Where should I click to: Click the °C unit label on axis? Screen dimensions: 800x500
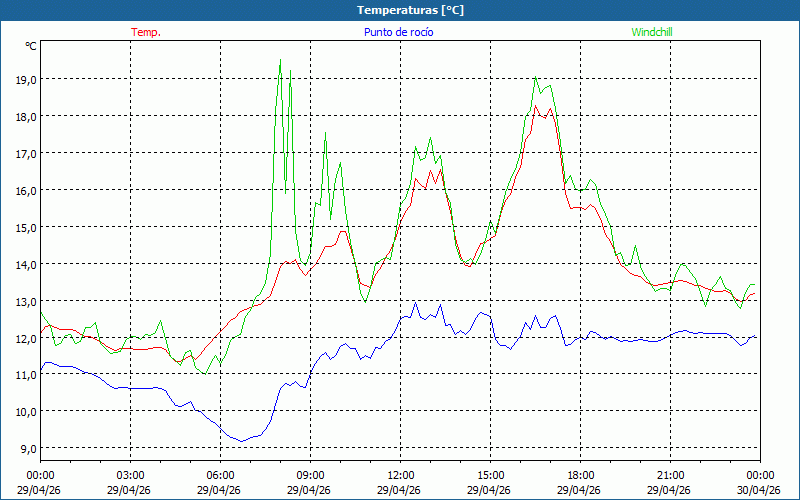(30, 46)
